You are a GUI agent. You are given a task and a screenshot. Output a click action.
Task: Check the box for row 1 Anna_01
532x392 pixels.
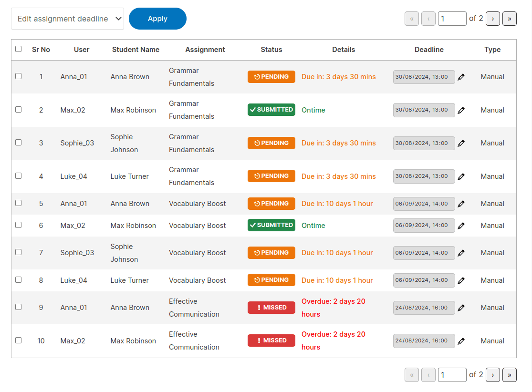point(19,76)
